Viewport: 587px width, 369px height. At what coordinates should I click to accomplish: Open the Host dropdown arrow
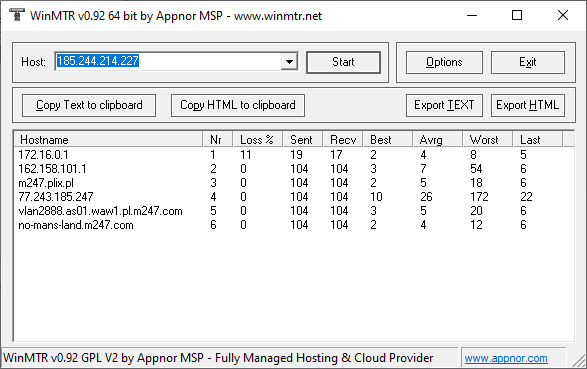[289, 61]
